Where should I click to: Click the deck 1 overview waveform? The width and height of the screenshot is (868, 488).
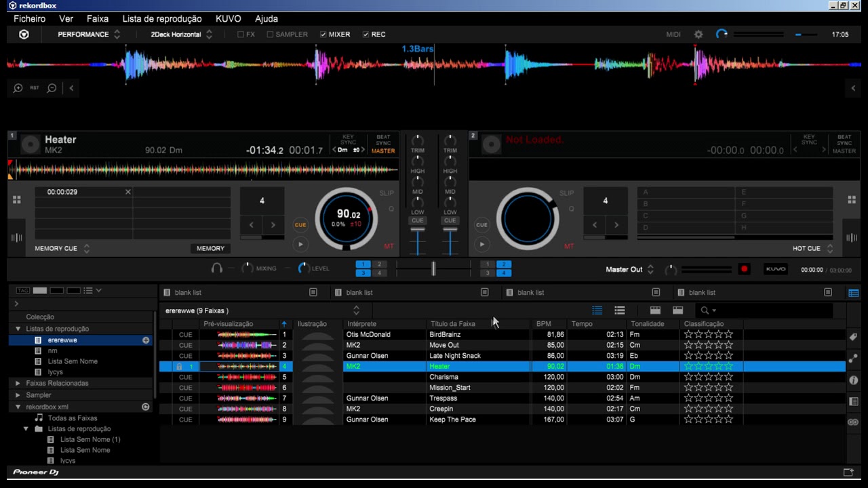click(x=203, y=169)
